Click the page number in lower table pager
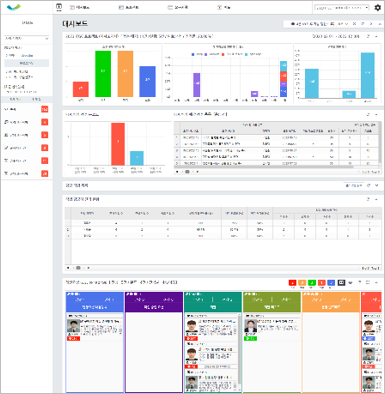Image resolution: width=385 pixels, height=394 pixels. coord(78,268)
